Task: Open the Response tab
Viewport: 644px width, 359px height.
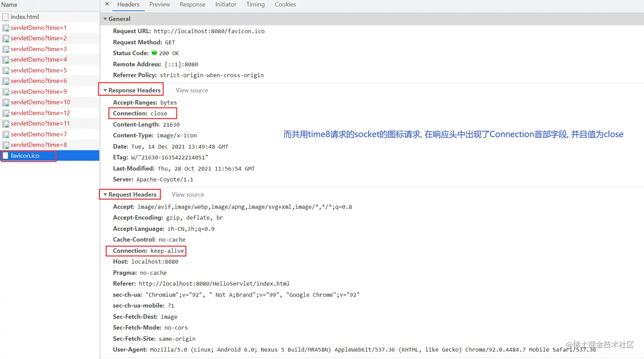Action: coord(193,4)
